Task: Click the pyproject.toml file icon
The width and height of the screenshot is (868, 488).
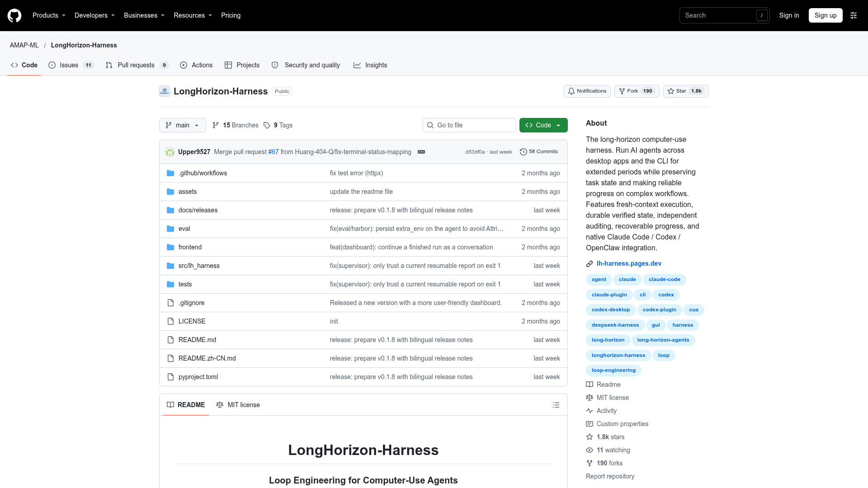Action: tap(170, 377)
